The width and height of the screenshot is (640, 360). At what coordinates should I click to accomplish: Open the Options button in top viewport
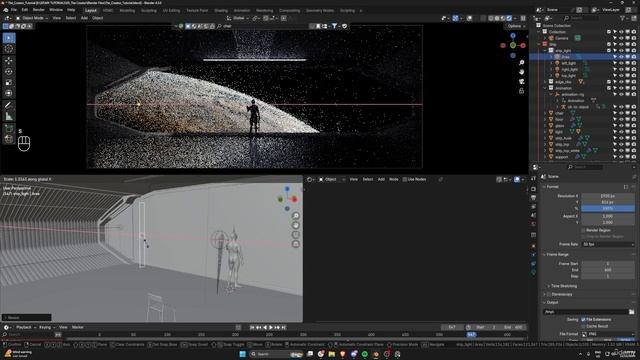(516, 26)
